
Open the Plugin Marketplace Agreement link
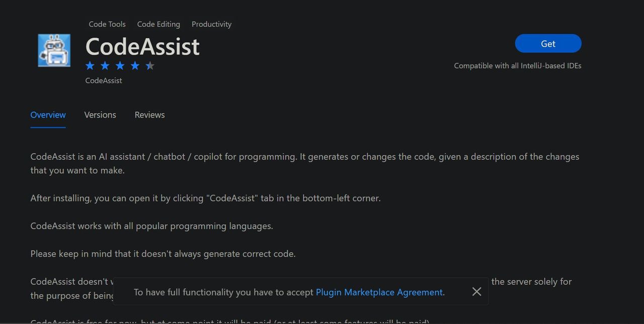(379, 292)
